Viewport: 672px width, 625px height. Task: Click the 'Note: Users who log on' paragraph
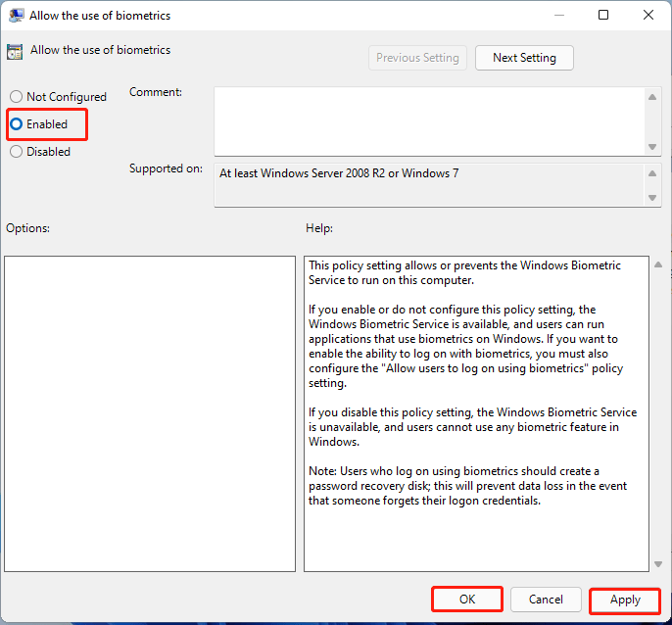467,486
